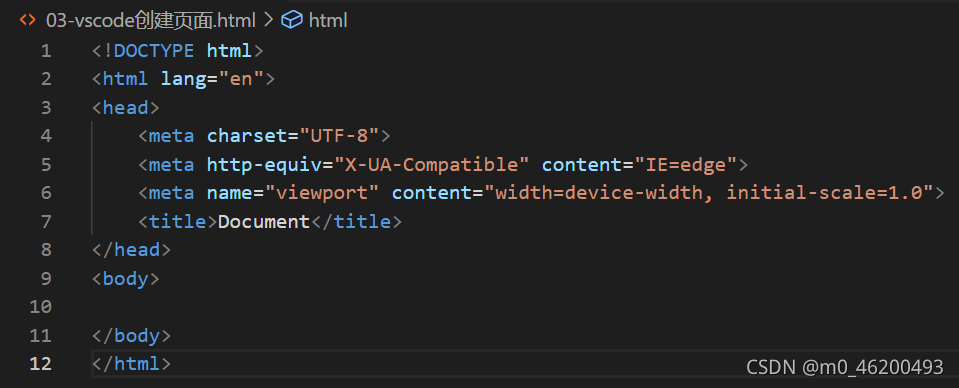Expand the breadcrumb chevron separator
The height and width of the screenshot is (388, 959).
[x=268, y=20]
